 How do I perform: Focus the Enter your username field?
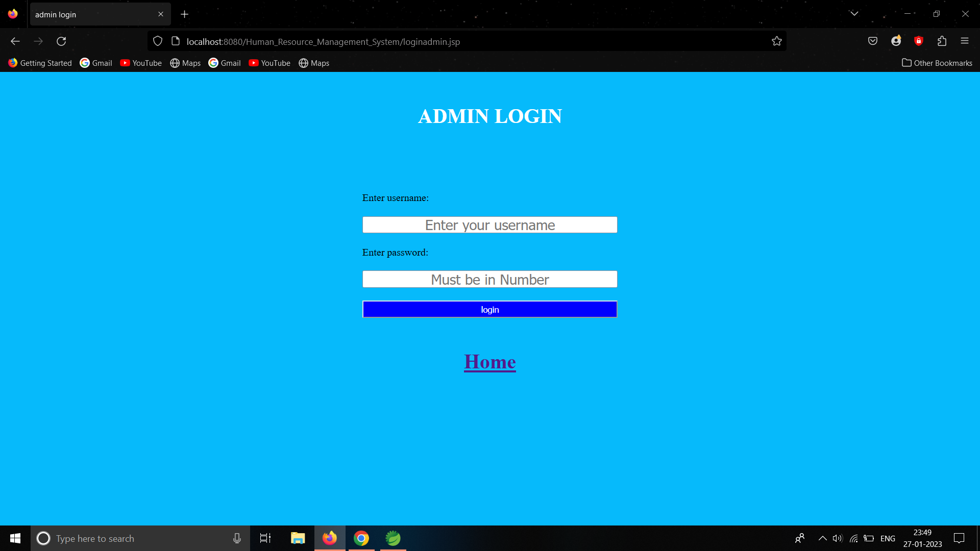(x=490, y=225)
